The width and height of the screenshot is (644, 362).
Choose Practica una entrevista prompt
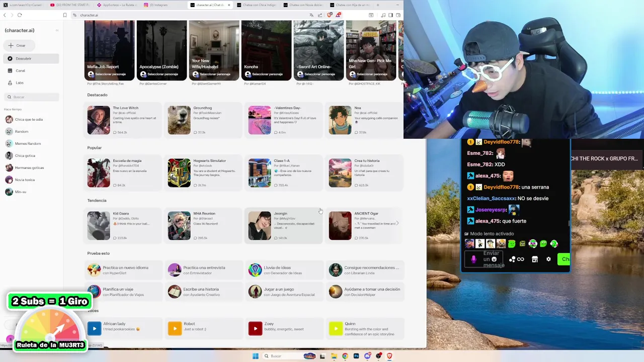click(204, 270)
